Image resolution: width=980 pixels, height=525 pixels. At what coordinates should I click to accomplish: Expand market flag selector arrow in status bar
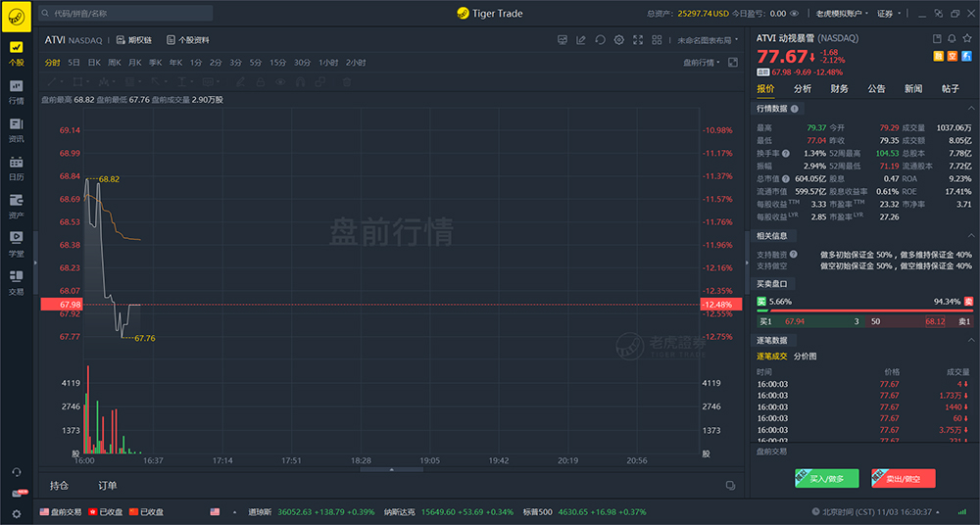(234, 512)
